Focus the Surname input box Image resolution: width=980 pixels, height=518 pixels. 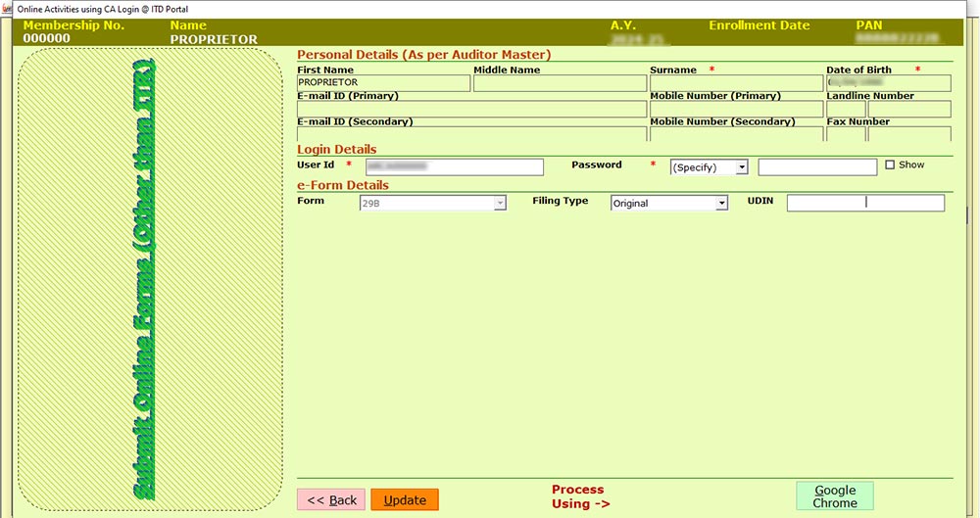point(736,83)
